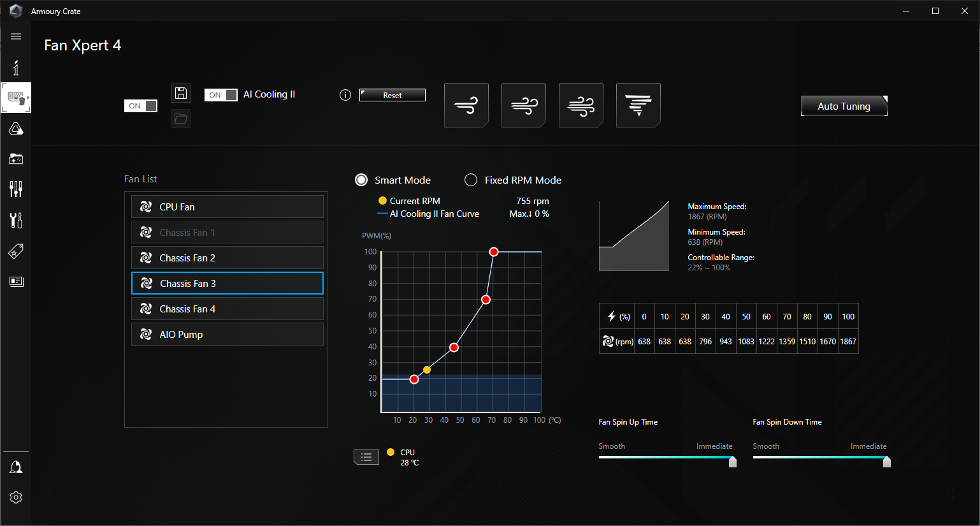
Task: Click the Auto Tuning button
Action: click(x=844, y=106)
